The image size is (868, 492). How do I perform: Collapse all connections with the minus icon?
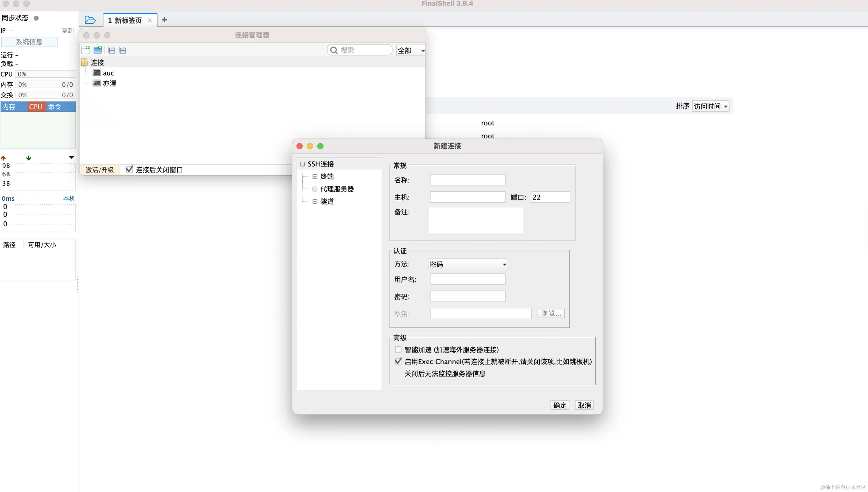(x=111, y=50)
